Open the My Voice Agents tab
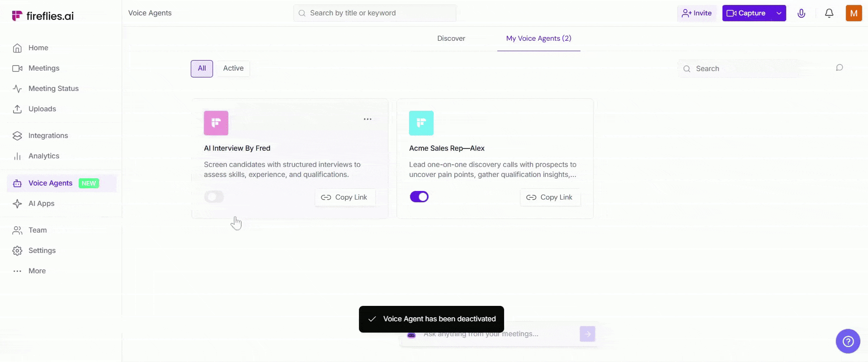The height and width of the screenshot is (362, 868). (538, 38)
